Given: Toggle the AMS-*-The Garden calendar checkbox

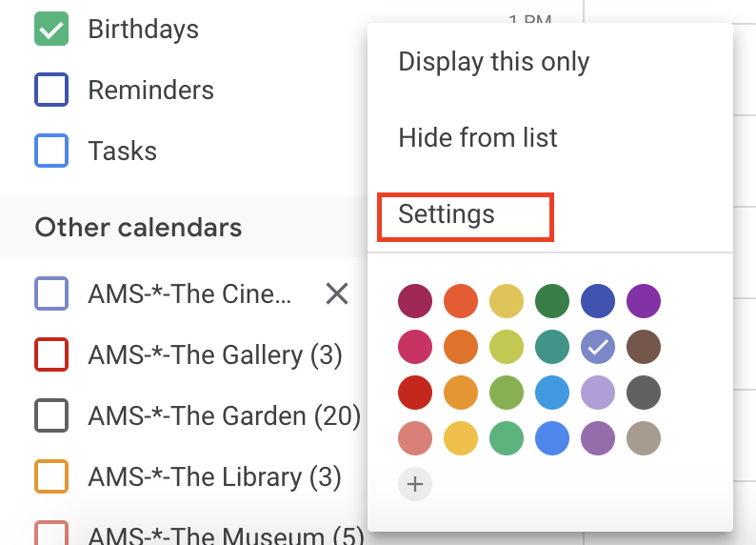Looking at the screenshot, I should tap(51, 416).
